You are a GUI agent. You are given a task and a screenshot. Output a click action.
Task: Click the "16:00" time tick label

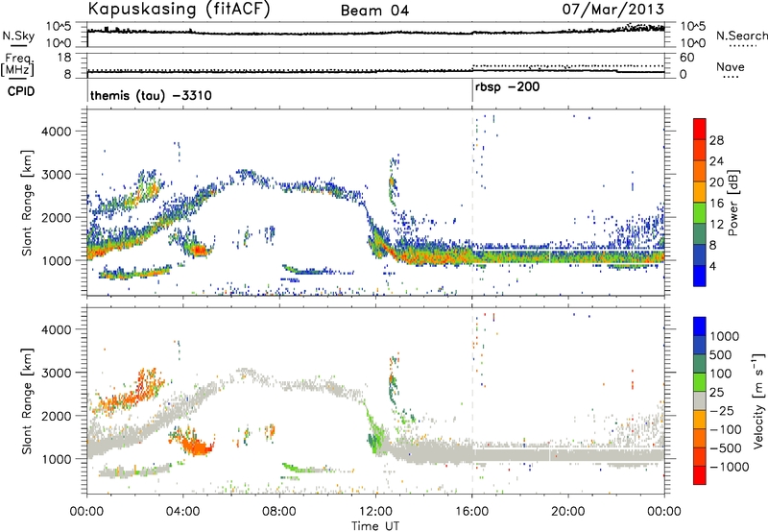pyautogui.click(x=471, y=512)
